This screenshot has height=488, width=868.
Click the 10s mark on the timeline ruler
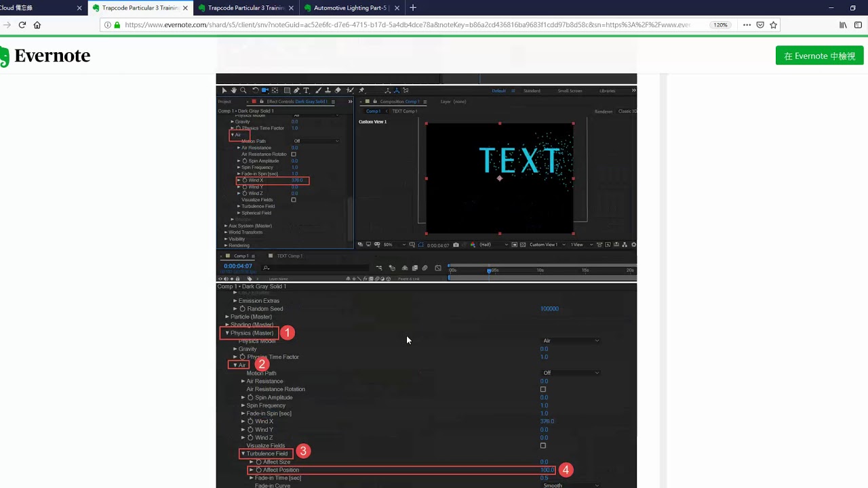(x=540, y=270)
